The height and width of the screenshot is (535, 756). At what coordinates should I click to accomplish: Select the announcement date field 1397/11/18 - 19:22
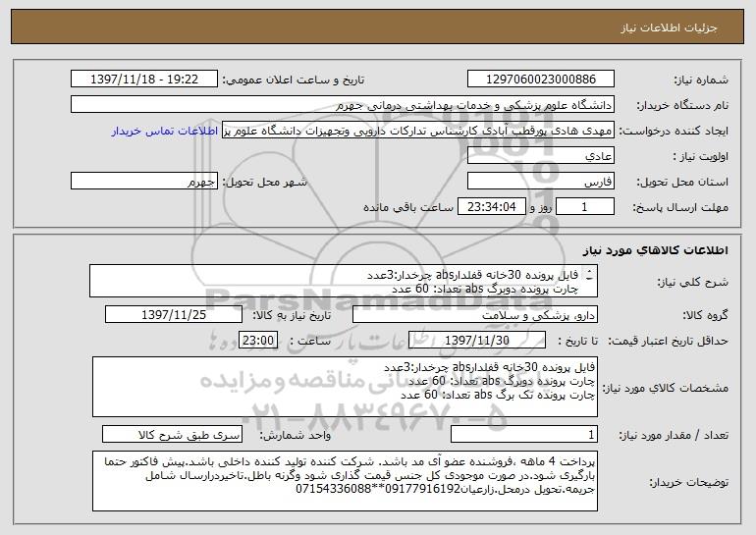click(144, 79)
